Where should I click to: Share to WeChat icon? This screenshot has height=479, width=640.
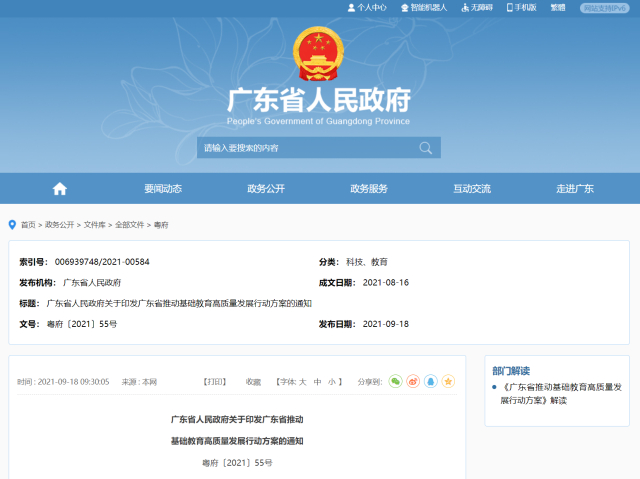395,381
